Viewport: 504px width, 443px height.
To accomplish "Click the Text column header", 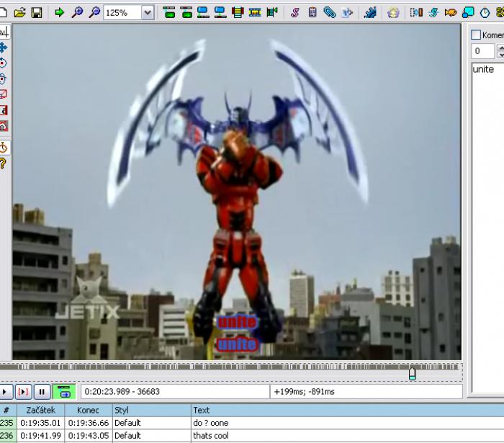I will [x=348, y=410].
